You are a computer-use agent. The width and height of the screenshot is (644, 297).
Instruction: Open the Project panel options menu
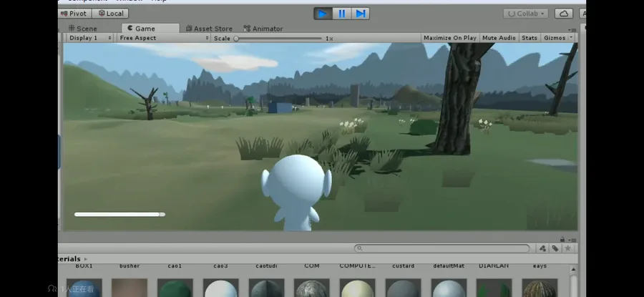click(573, 240)
